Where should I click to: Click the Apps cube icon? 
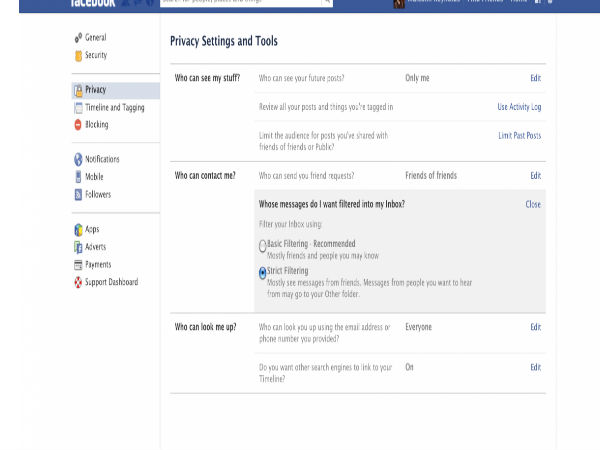[78, 230]
